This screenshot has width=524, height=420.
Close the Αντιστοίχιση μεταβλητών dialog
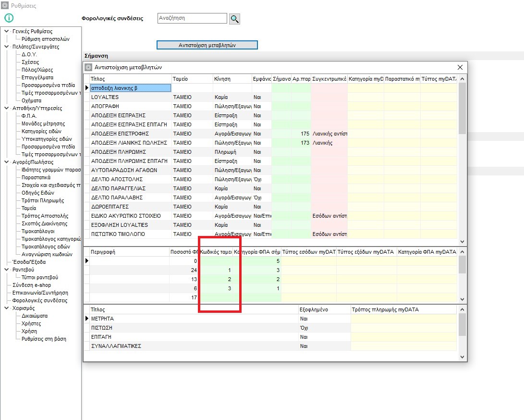[460, 67]
